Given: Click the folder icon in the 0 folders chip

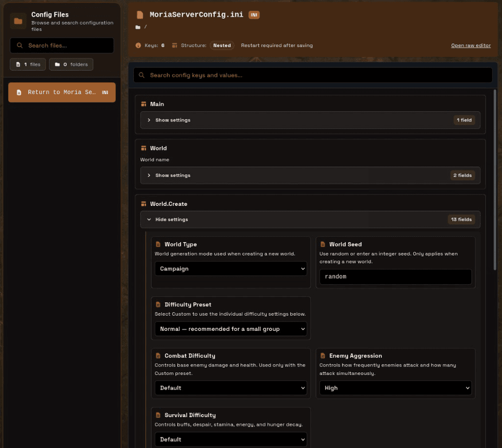Looking at the screenshot, I should click(58, 64).
